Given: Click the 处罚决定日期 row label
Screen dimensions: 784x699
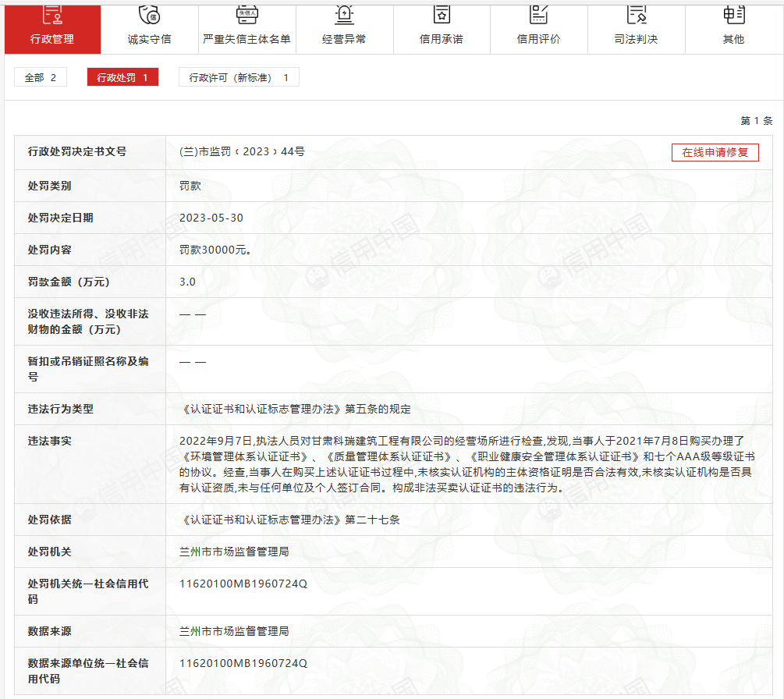Looking at the screenshot, I should (x=61, y=218).
